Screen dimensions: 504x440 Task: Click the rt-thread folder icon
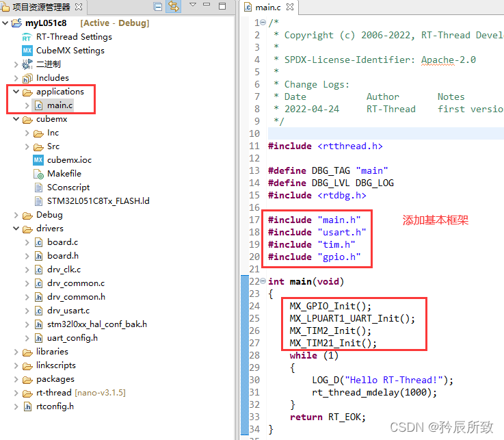coord(27,393)
